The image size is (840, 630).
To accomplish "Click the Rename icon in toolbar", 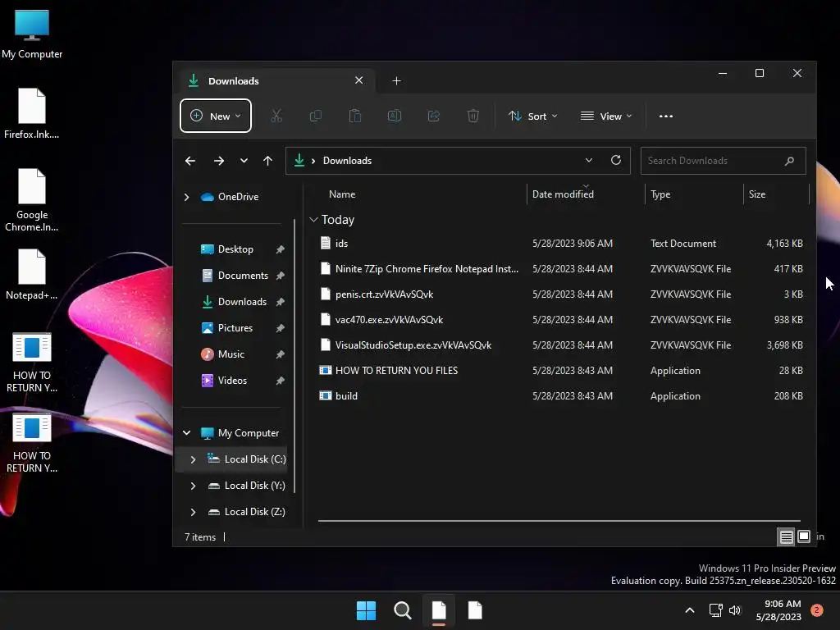I will pyautogui.click(x=395, y=116).
